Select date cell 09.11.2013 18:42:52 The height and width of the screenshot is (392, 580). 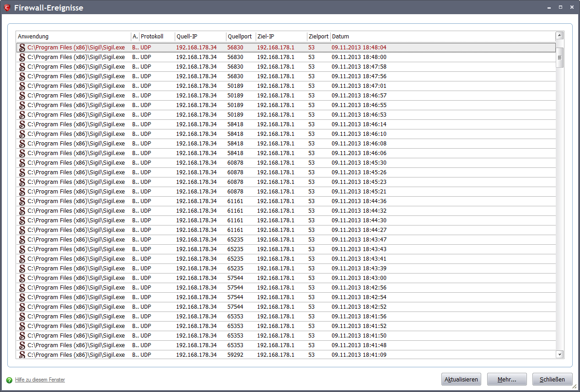pyautogui.click(x=359, y=307)
